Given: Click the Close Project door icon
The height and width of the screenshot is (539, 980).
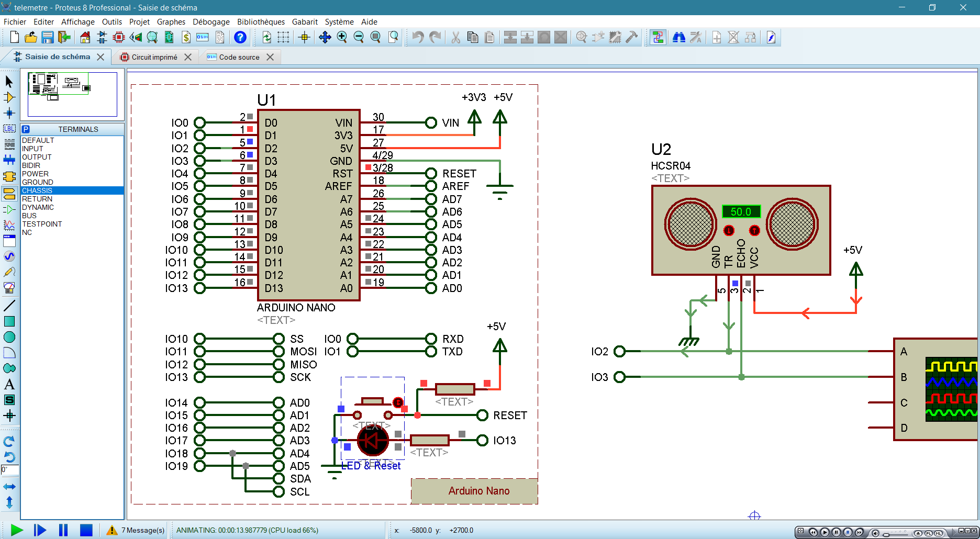Looking at the screenshot, I should [64, 37].
